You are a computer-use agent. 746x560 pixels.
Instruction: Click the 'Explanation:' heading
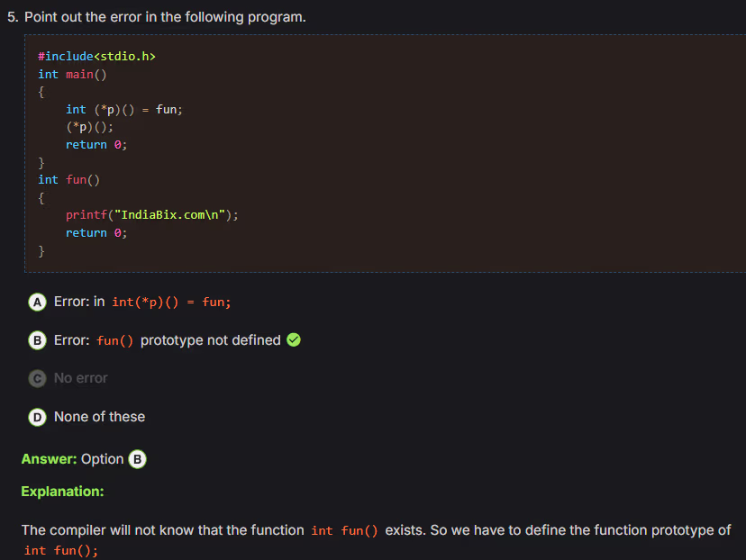[x=62, y=492]
